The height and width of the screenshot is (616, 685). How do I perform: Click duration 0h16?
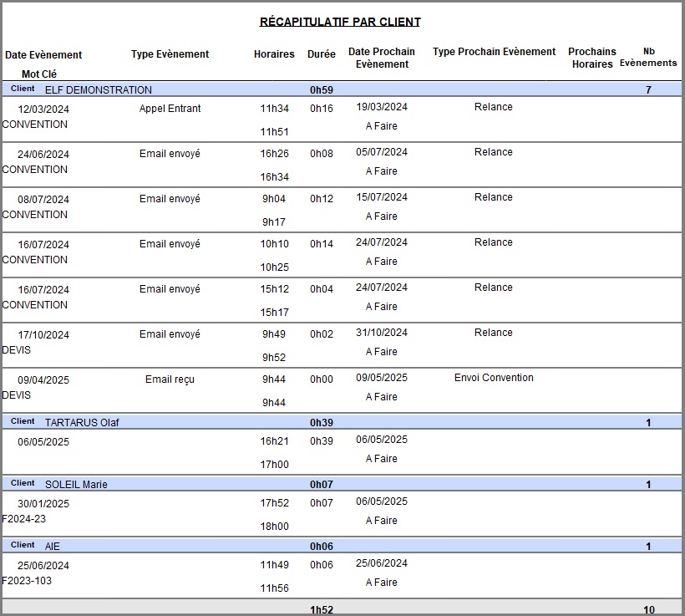tap(322, 109)
